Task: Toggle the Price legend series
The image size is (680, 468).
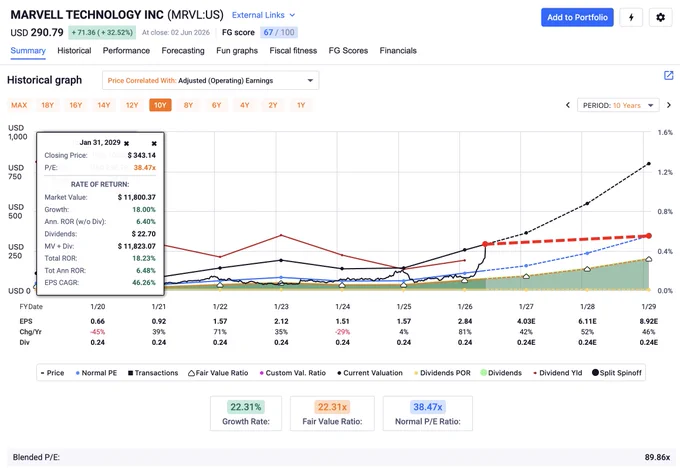Action: coord(52,373)
